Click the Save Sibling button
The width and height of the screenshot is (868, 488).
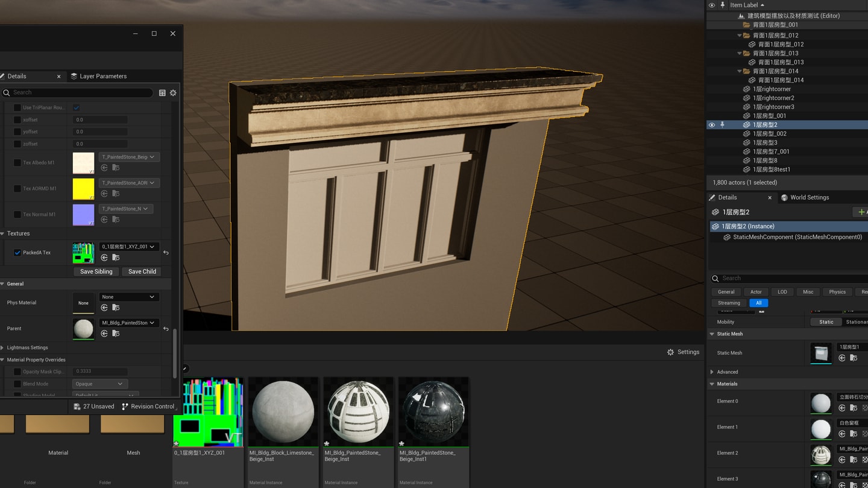click(96, 271)
